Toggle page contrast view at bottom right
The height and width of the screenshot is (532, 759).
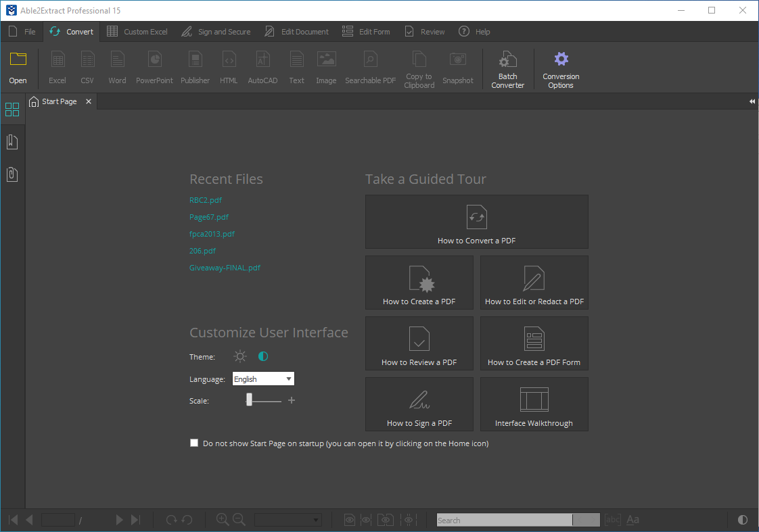point(742,520)
